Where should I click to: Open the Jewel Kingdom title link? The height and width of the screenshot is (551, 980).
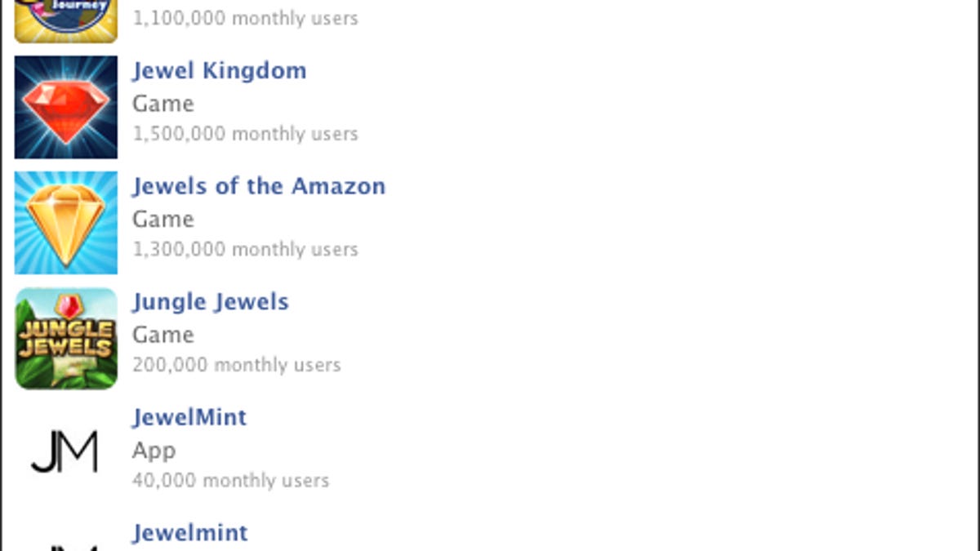(x=220, y=71)
